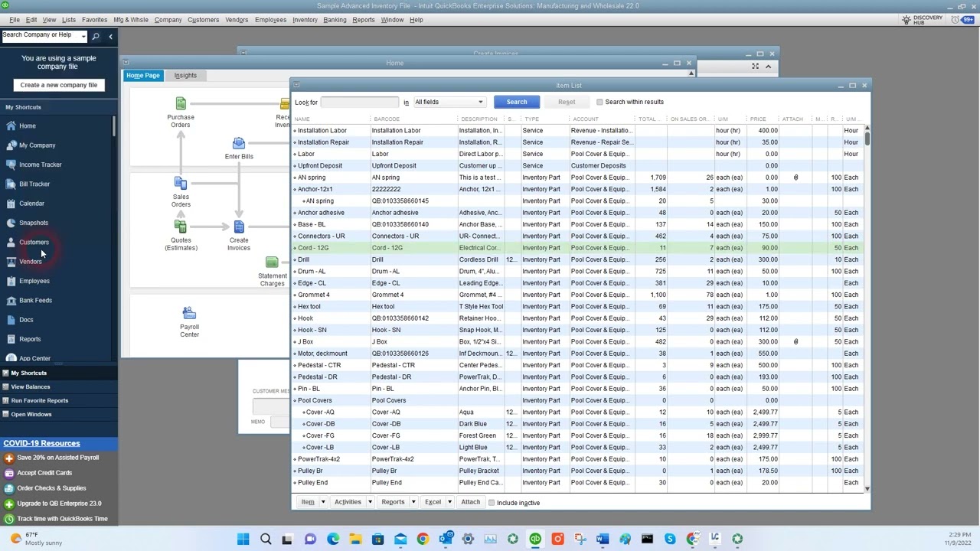Open the Banking menu
980x551 pixels.
click(x=335, y=20)
